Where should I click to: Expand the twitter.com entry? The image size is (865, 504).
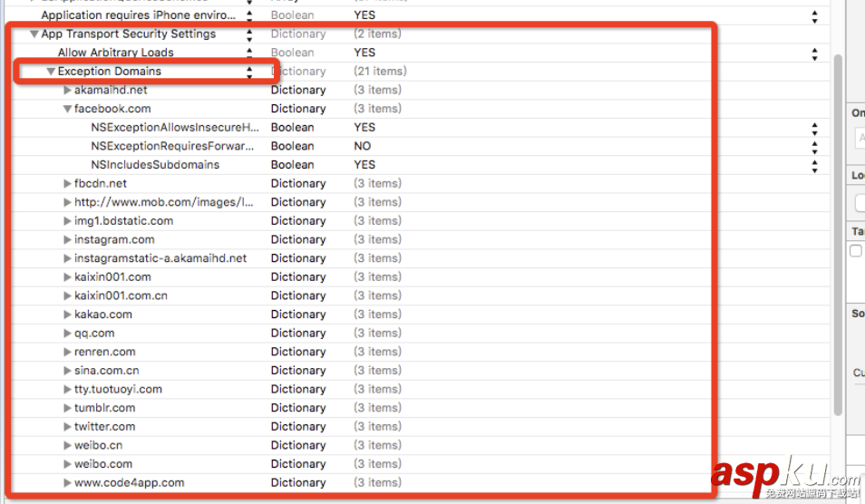coord(67,427)
